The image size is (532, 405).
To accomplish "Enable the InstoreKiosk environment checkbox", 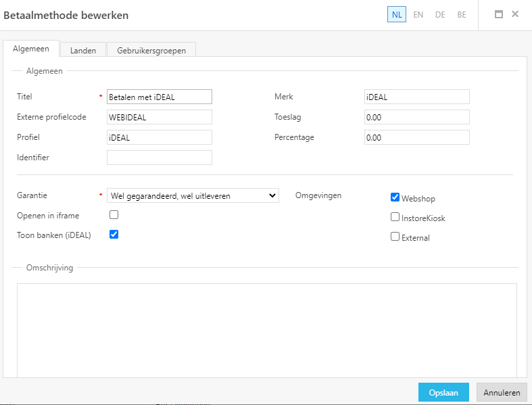I will point(395,217).
